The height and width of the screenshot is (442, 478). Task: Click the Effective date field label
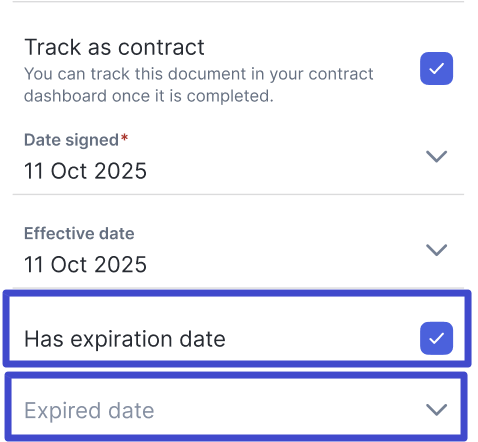tap(79, 233)
